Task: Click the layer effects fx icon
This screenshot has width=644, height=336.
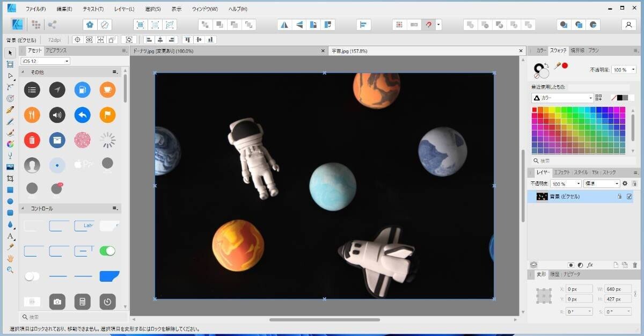Action: pos(590,265)
